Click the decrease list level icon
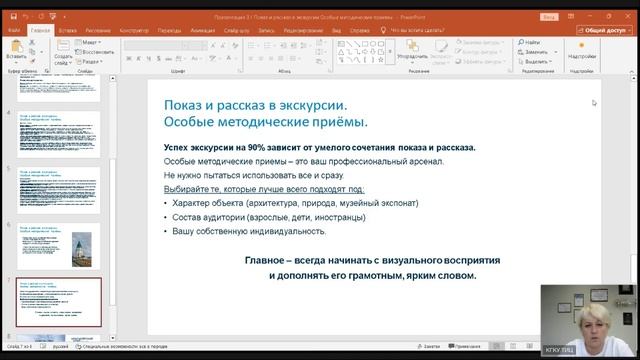The height and width of the screenshot is (360, 640). click(x=283, y=45)
